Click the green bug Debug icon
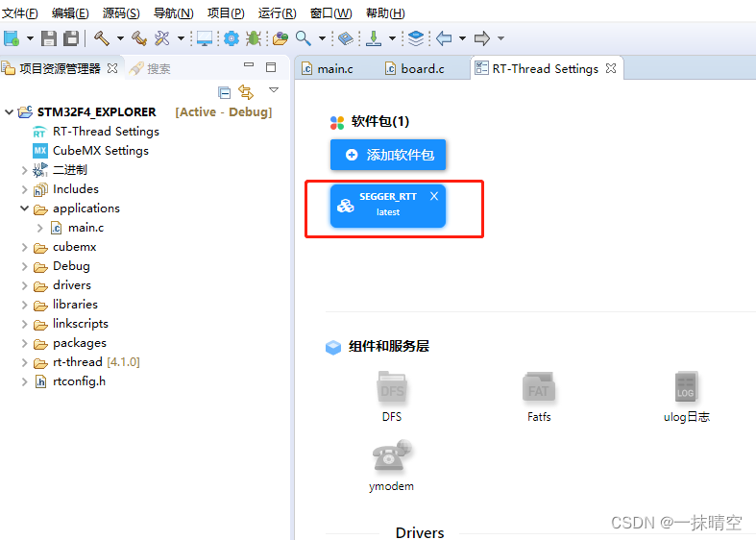 [x=254, y=38]
